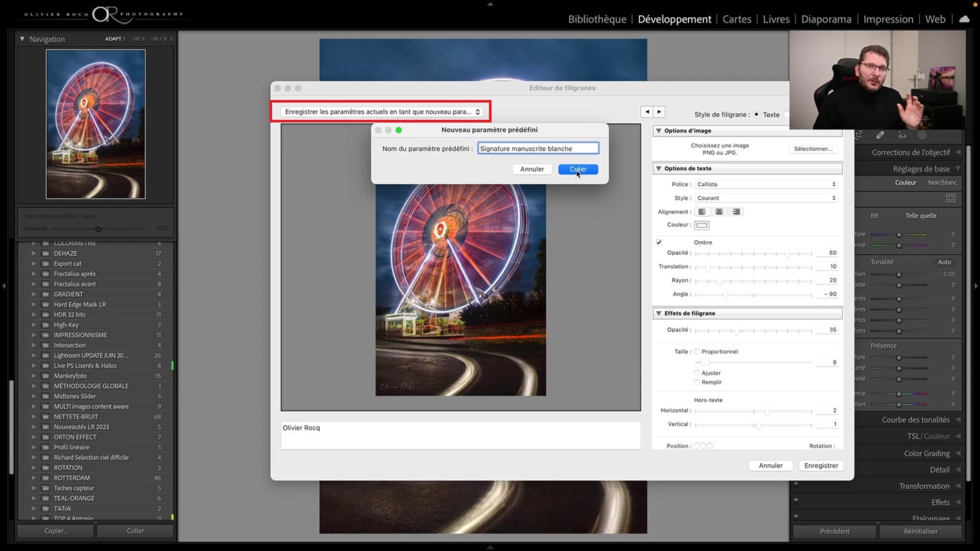Viewport: 980px width, 551px height.
Task: Click the GRADIENT preset folder icon
Action: point(46,294)
